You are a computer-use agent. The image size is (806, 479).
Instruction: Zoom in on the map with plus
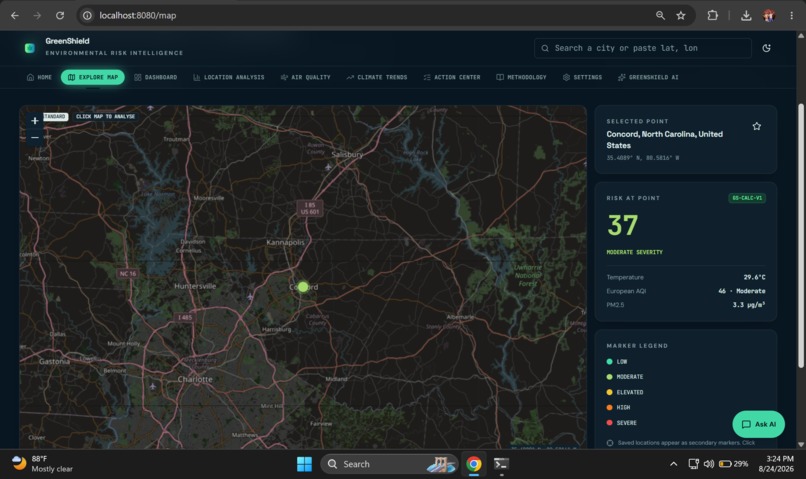34,121
